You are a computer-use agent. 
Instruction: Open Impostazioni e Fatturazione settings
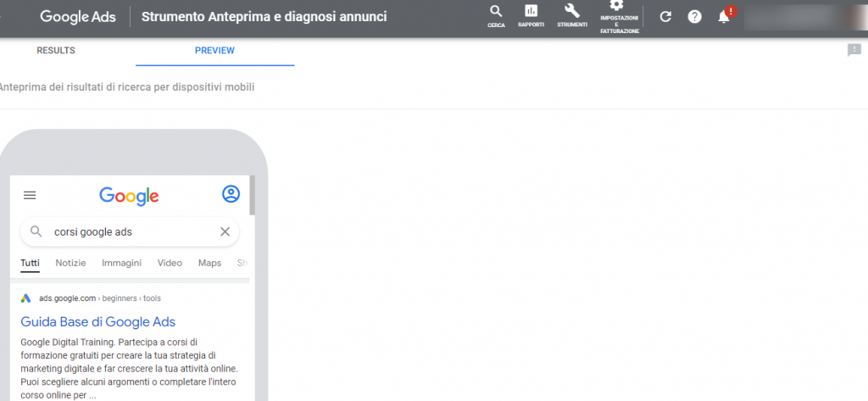click(x=620, y=17)
